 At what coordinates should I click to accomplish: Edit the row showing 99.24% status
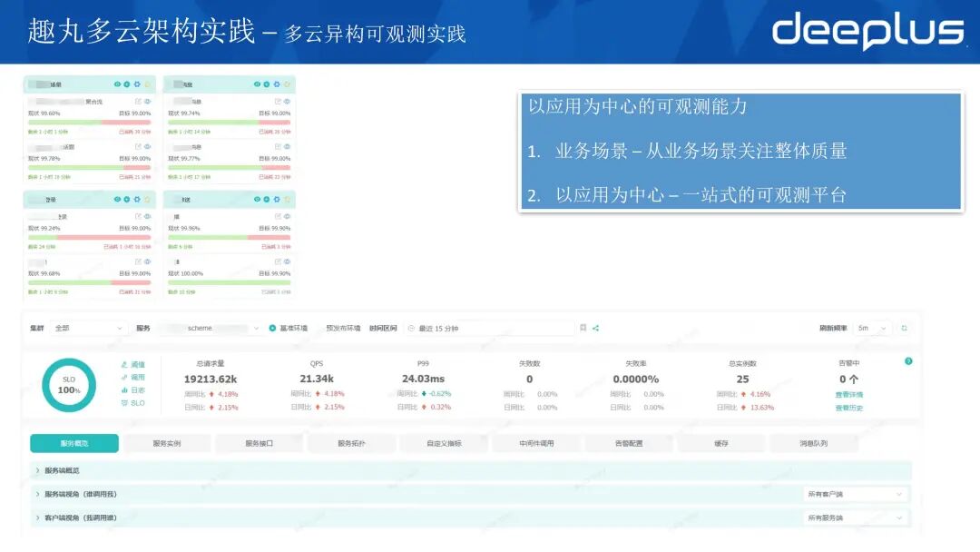click(x=138, y=216)
